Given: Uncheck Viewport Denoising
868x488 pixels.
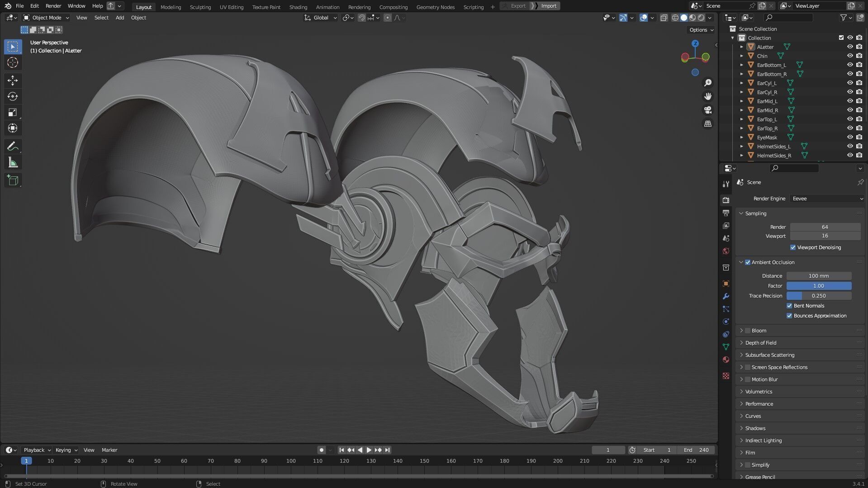Looking at the screenshot, I should (792, 247).
